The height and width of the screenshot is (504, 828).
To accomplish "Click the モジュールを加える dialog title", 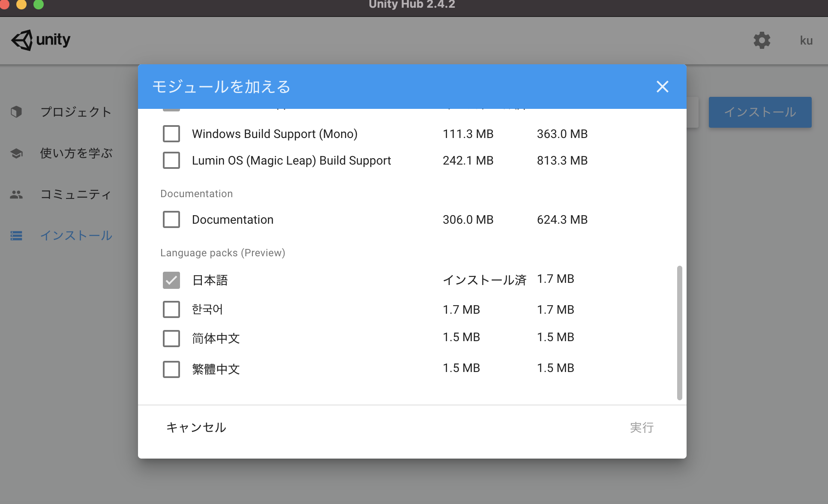I will 222,87.
